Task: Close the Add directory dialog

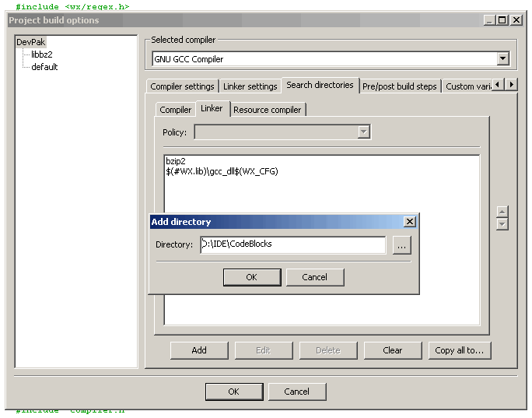Action: [x=410, y=222]
